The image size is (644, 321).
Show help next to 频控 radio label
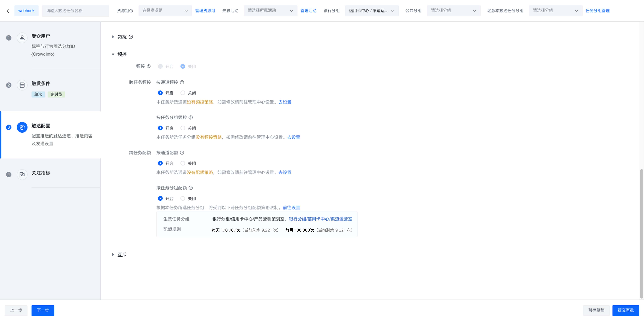149,66
